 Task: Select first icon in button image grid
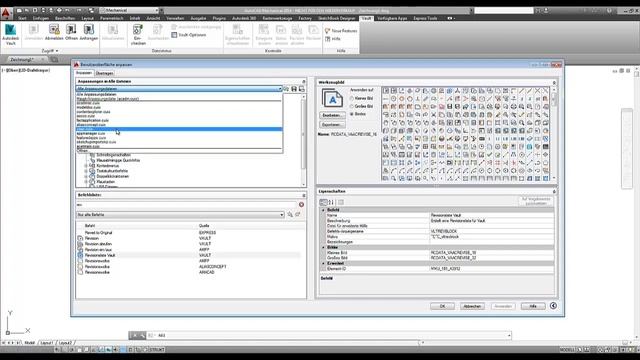point(386,91)
